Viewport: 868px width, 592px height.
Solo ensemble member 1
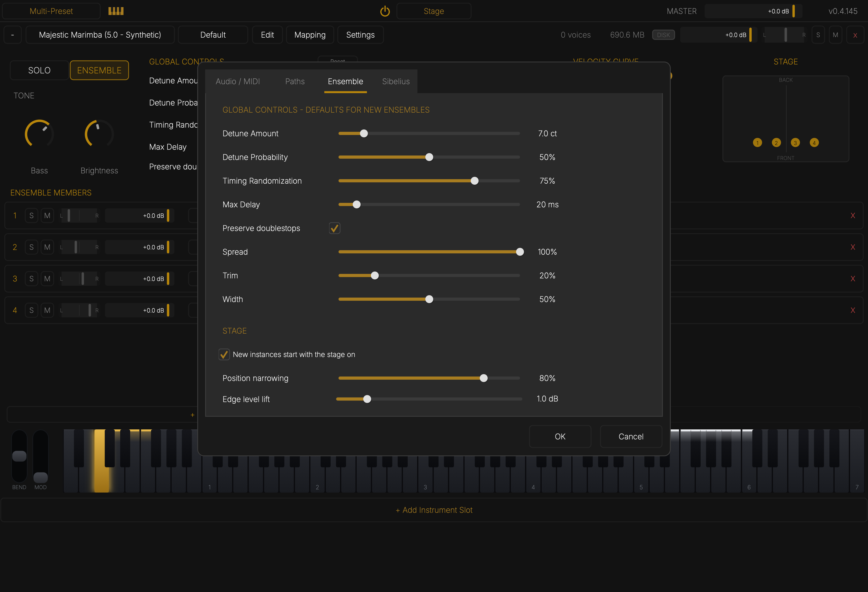(x=31, y=215)
